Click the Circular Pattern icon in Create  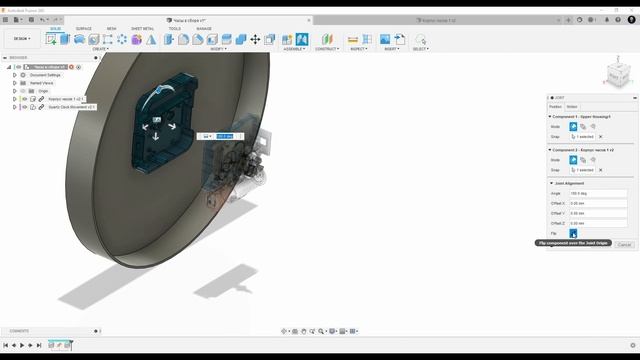122,39
